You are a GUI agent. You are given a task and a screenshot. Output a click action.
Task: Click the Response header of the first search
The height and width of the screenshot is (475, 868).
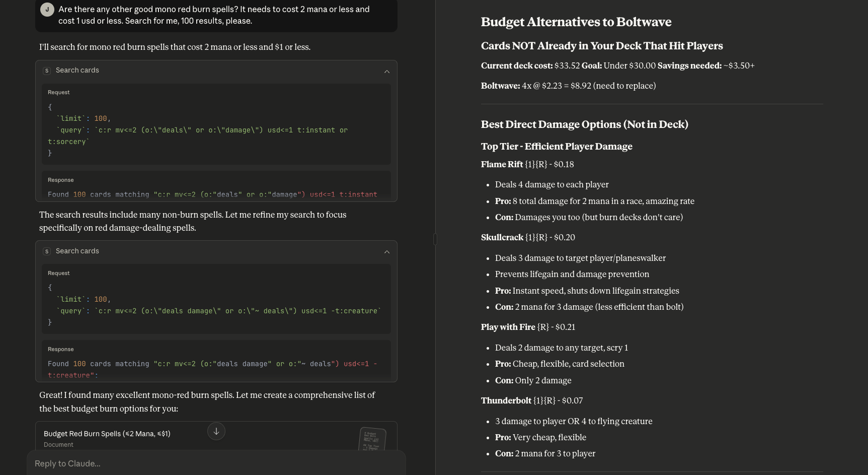pos(60,180)
